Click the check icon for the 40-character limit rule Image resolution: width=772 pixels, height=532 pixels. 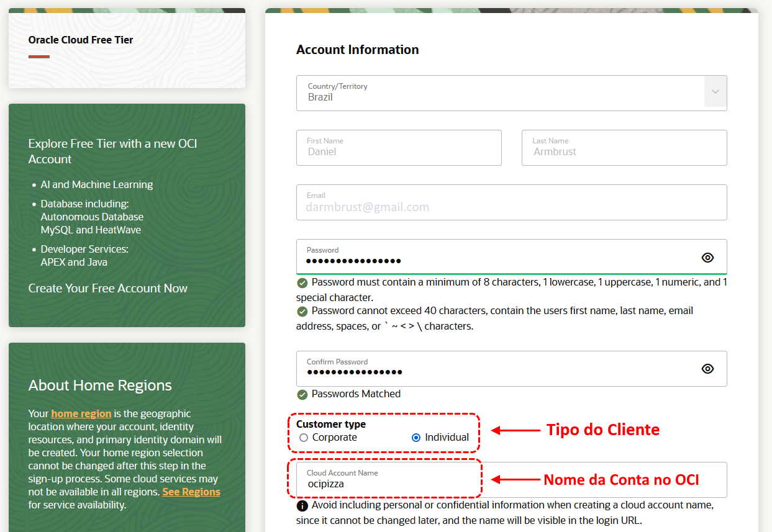[302, 312]
